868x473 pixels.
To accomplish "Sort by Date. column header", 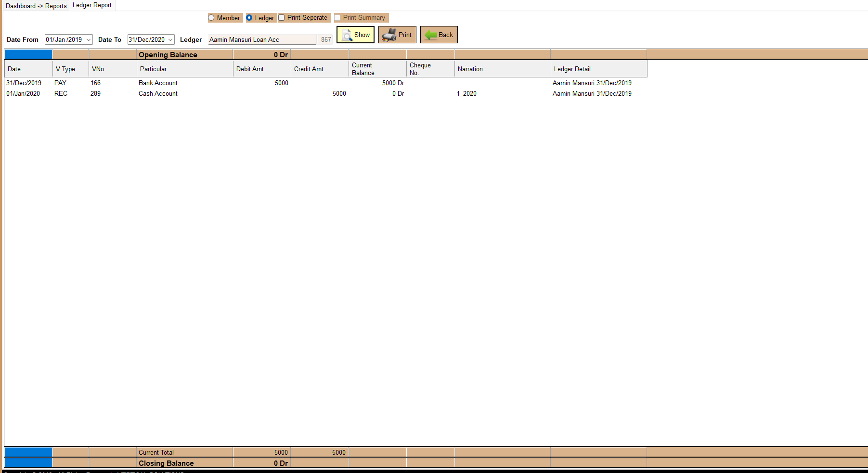I will (x=28, y=69).
